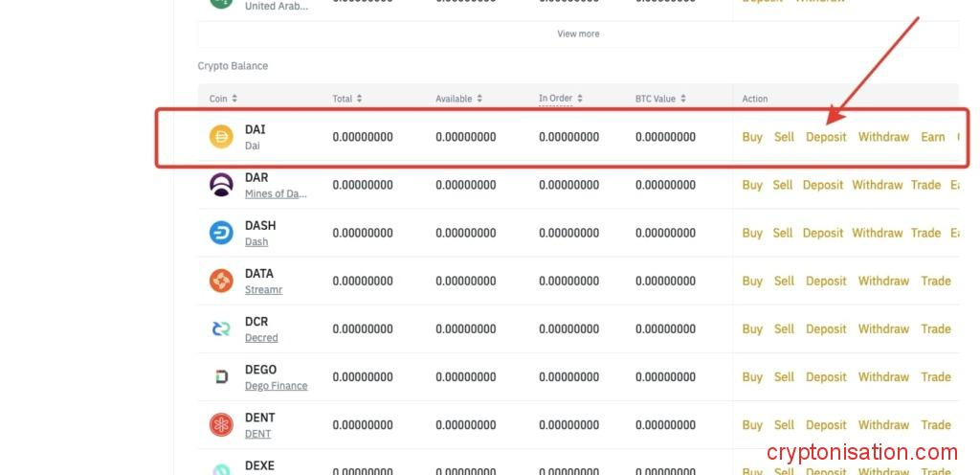Click Earn in the DAI row

coord(932,137)
